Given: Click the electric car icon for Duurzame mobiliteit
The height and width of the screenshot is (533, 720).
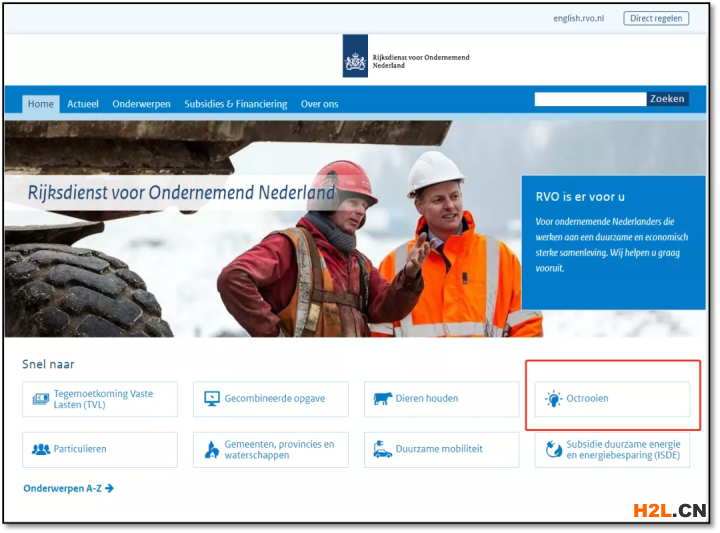Looking at the screenshot, I should click(x=382, y=449).
